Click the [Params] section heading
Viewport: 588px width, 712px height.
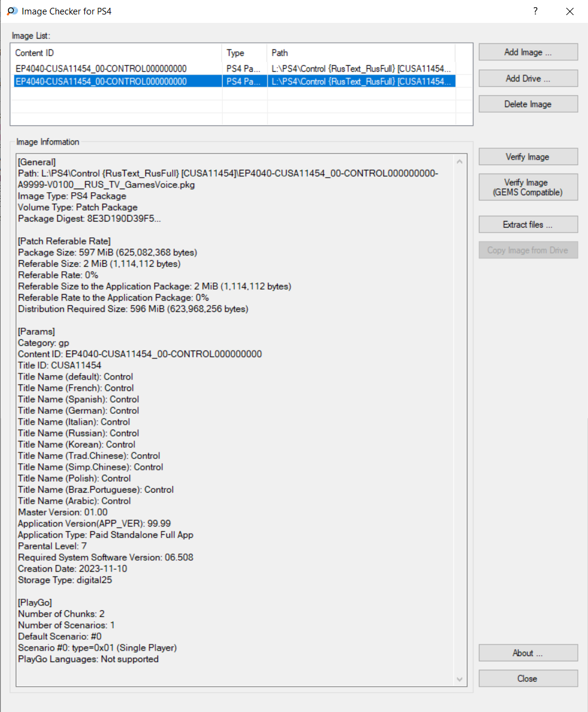[36, 331]
